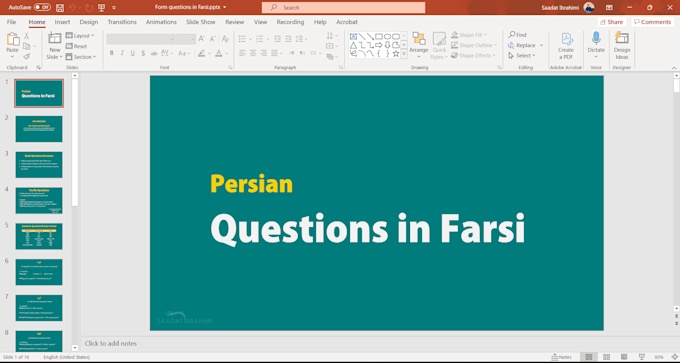Image resolution: width=680 pixels, height=363 pixels.
Task: Clear all formatting
Action: [225, 39]
